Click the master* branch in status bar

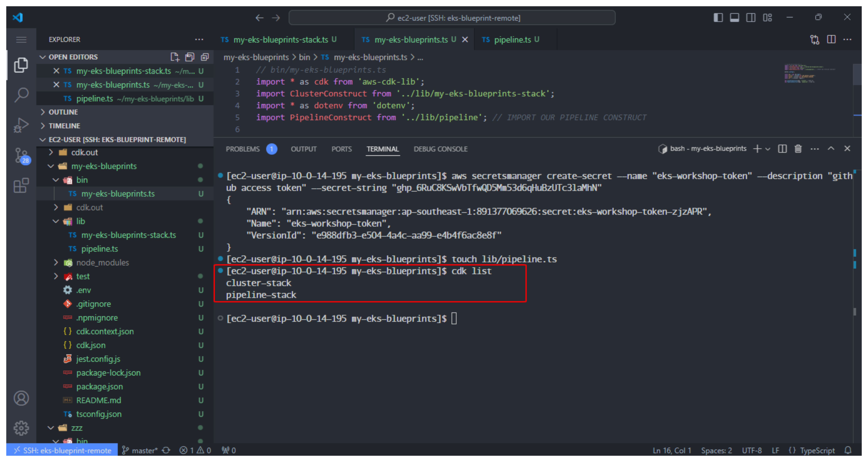coord(140,450)
